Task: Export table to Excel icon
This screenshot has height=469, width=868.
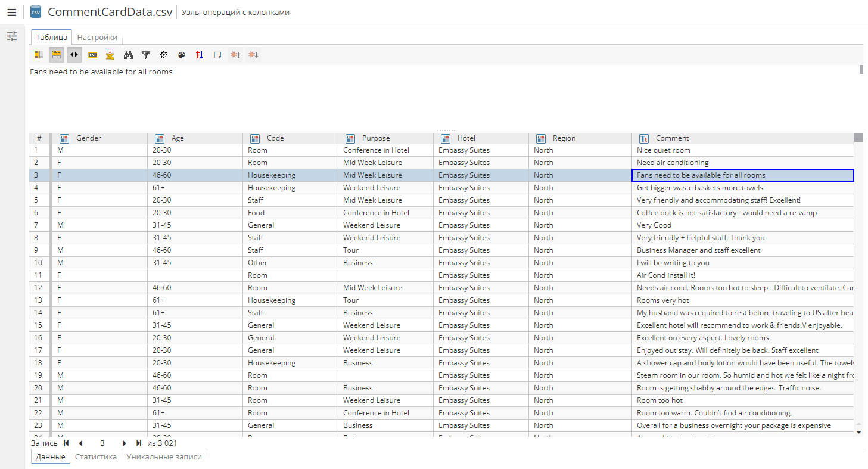Action: click(x=110, y=55)
